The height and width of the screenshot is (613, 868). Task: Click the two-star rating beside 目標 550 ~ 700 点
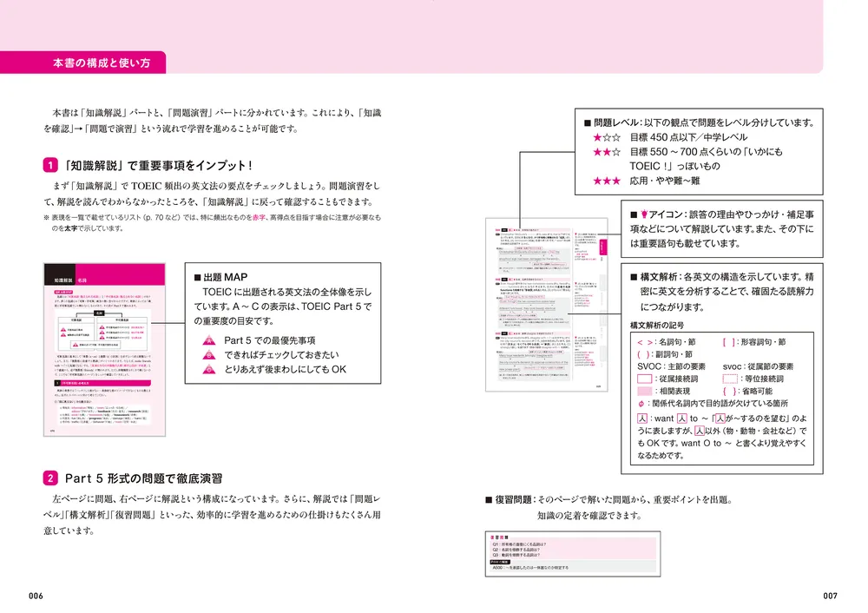click(607, 152)
